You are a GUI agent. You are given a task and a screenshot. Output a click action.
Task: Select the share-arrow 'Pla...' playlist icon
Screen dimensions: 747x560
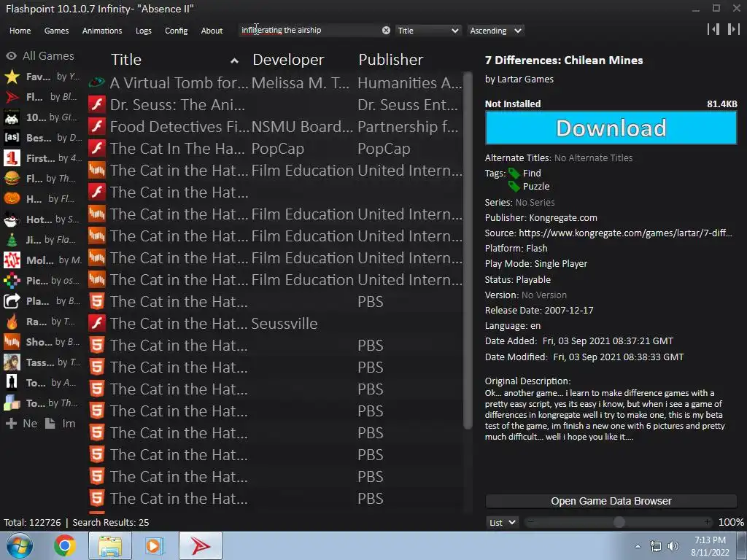(x=12, y=301)
